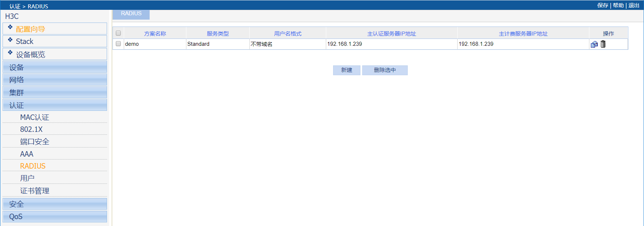Click the 退出 logout link
644x226 pixels.
pos(634,5)
